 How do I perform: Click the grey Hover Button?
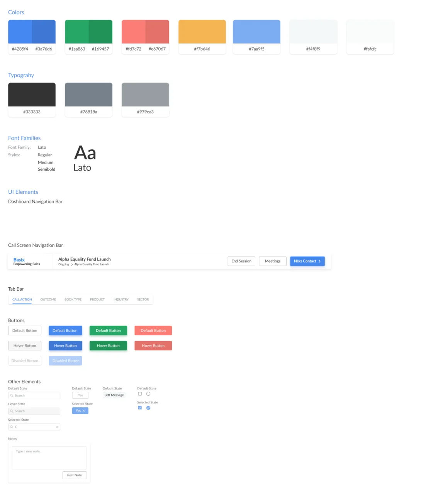[x=25, y=346]
